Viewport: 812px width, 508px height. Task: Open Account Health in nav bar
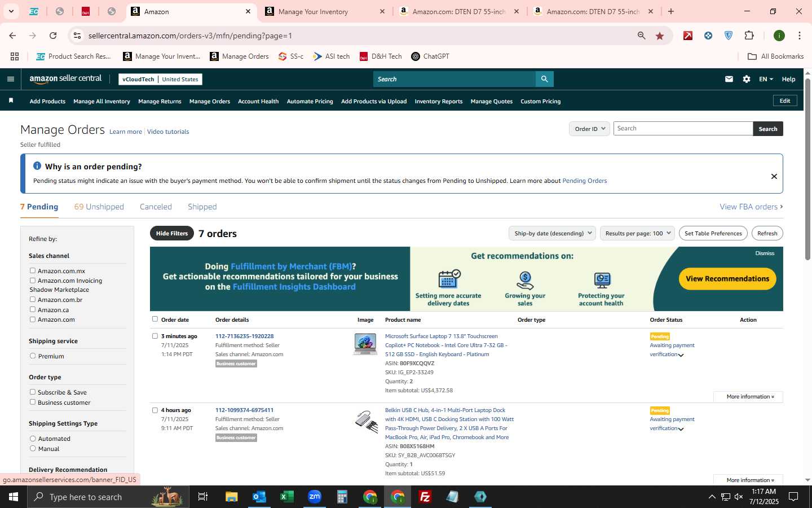tap(258, 102)
